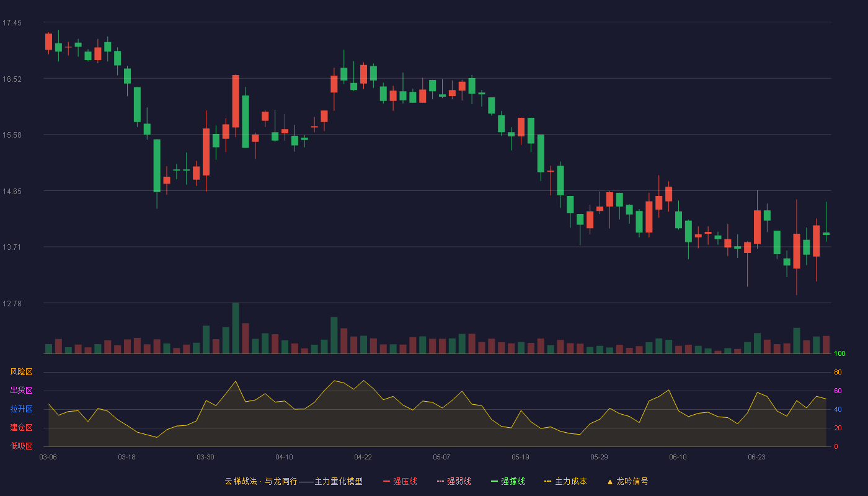The width and height of the screenshot is (868, 496).
Task: Click the 03-30 date label
Action: (205, 457)
